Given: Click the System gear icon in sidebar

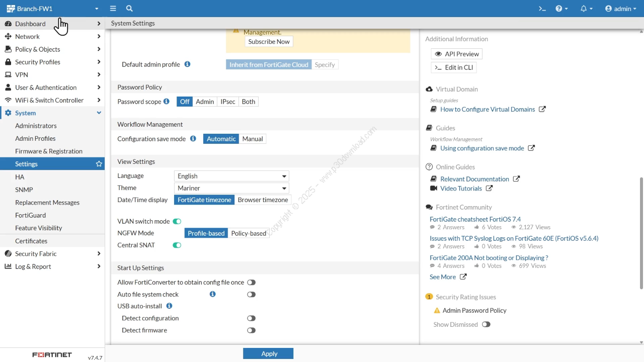Looking at the screenshot, I should point(8,113).
